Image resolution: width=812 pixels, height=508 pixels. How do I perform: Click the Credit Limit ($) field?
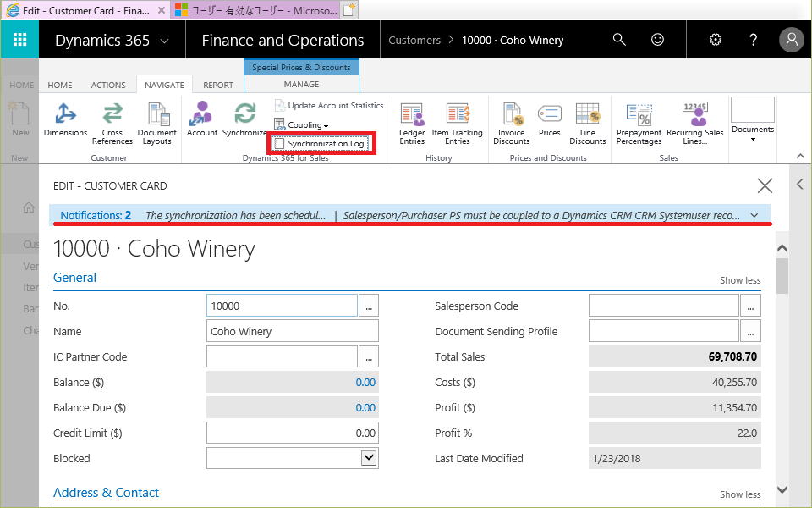point(292,433)
